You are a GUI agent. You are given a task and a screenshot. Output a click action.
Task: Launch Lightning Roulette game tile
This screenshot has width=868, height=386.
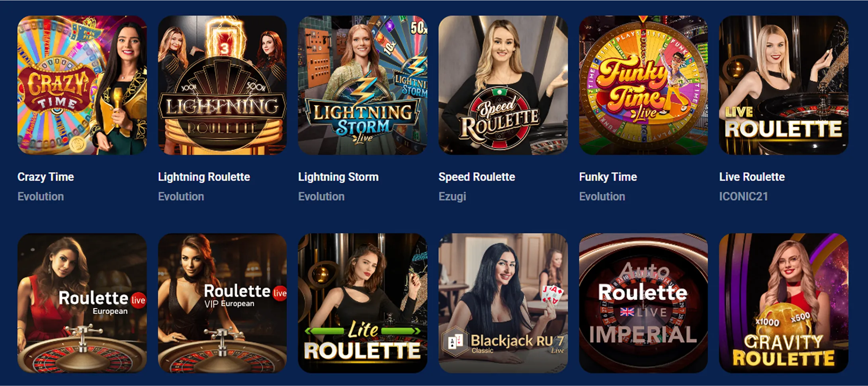click(222, 85)
